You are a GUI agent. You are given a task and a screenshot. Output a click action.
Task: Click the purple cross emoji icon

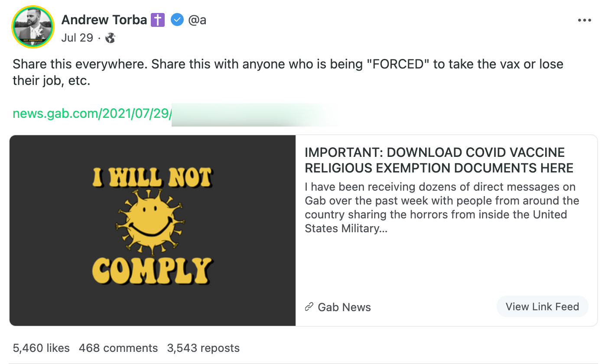point(158,20)
